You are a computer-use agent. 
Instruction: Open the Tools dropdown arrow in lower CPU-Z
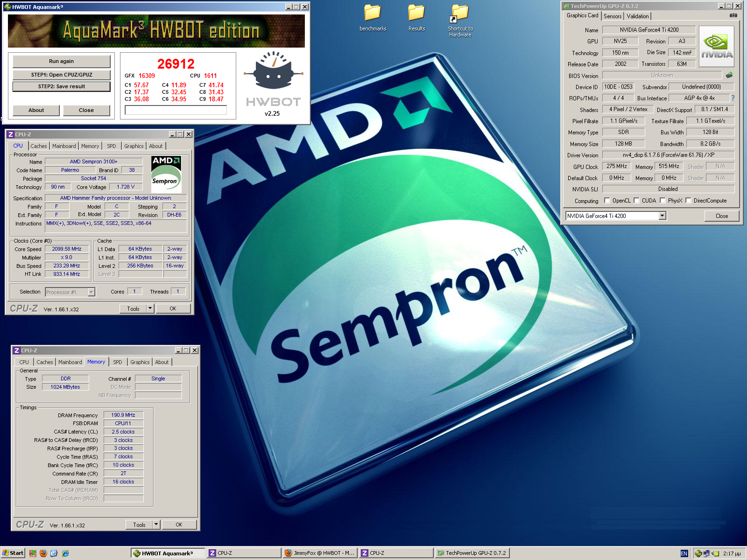[156, 525]
